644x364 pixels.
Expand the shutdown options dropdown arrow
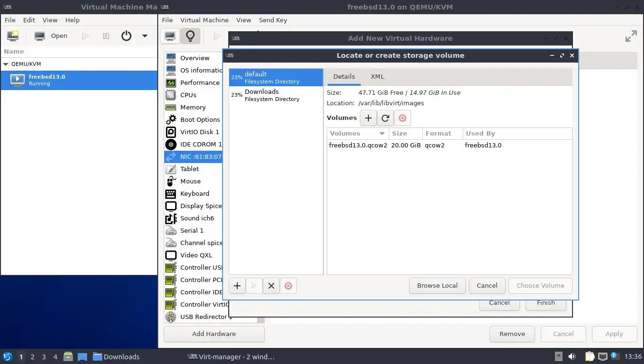pos(145,36)
